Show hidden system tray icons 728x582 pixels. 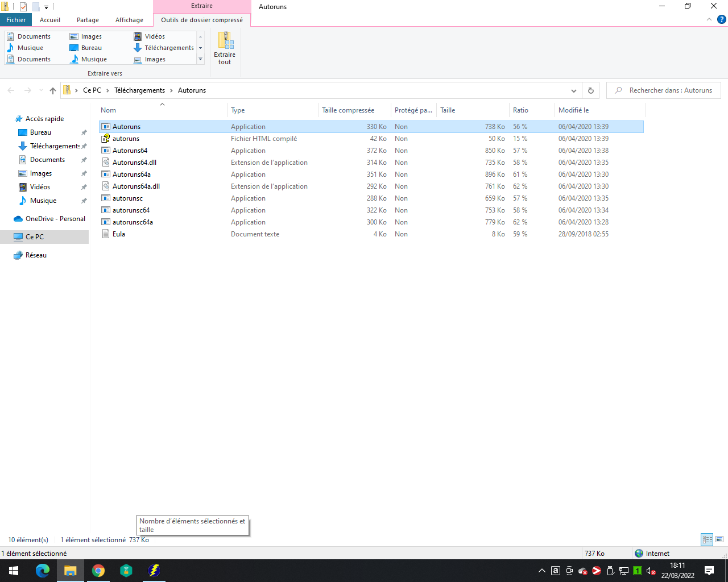[x=542, y=571]
